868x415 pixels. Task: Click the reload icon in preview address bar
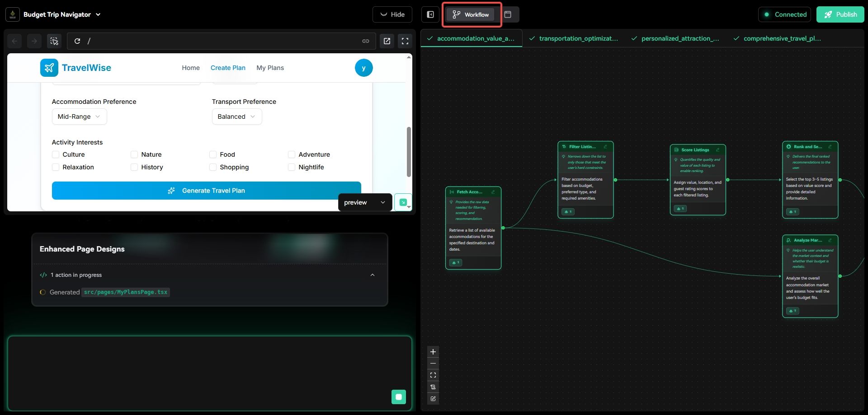tap(77, 41)
